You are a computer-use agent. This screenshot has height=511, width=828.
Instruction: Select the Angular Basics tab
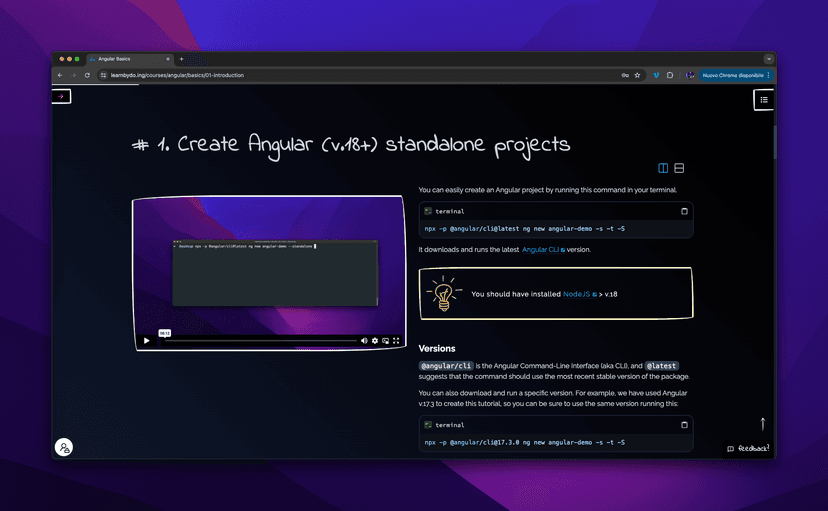tap(129, 59)
